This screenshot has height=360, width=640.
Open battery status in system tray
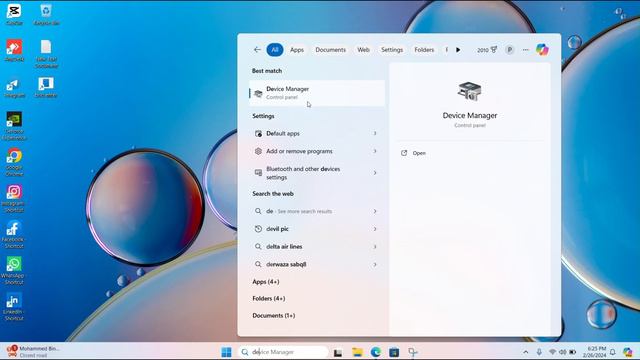(573, 352)
